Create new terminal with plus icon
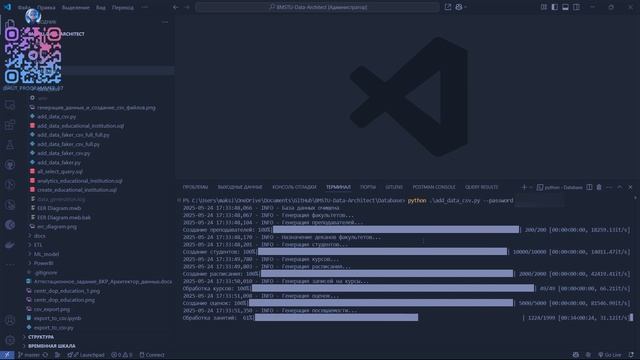This screenshot has height=360, width=640. pyautogui.click(x=524, y=187)
